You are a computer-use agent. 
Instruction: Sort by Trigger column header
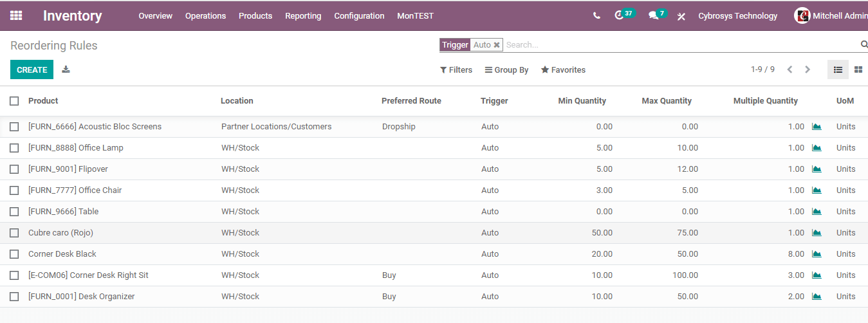pos(494,101)
